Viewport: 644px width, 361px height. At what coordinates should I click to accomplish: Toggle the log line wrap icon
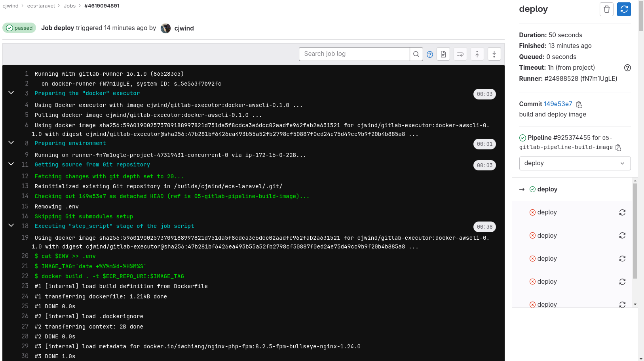[460, 54]
